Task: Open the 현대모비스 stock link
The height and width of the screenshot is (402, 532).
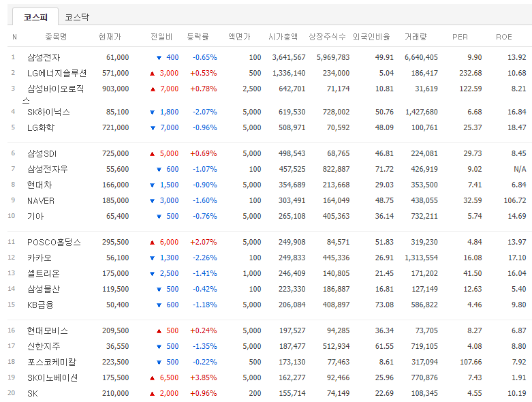Action: point(48,330)
